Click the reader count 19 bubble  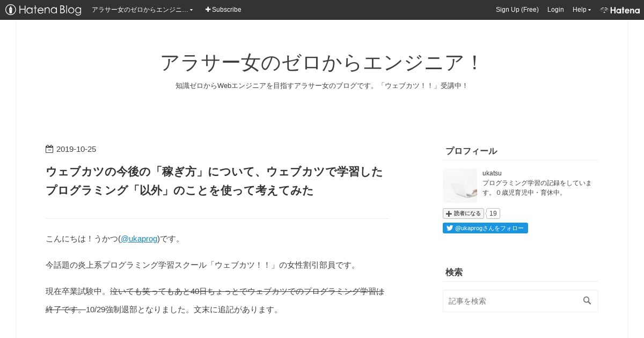[493, 214]
